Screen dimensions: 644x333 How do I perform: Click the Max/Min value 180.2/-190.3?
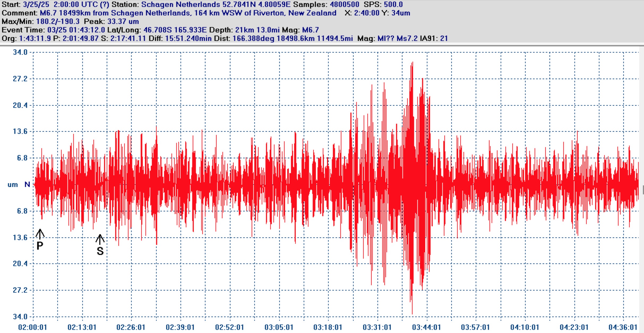coord(58,22)
